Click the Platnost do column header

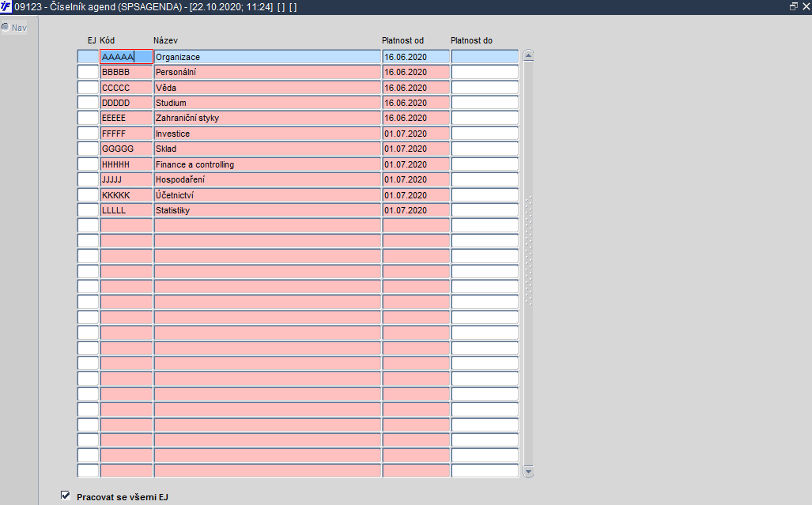click(x=471, y=40)
